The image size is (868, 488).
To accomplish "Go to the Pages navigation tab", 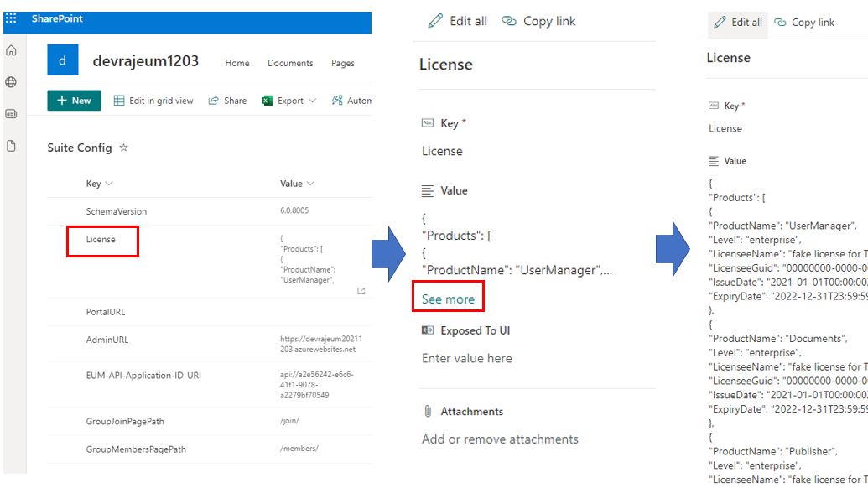I will click(343, 63).
